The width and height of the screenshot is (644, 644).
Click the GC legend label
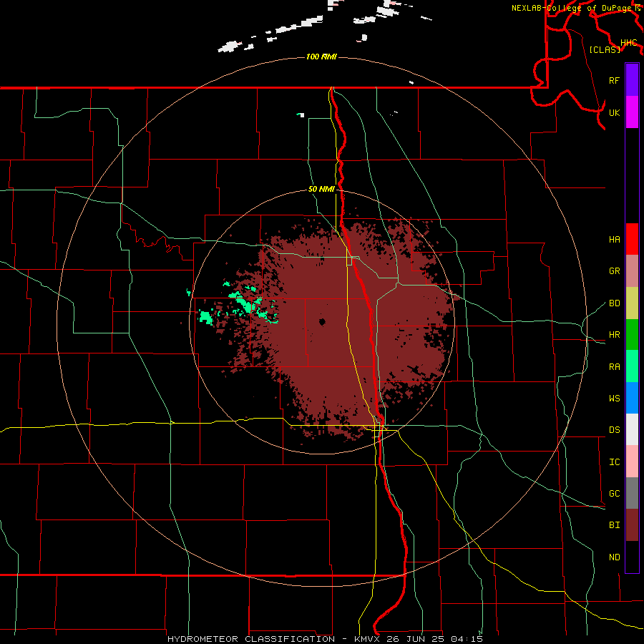(614, 494)
